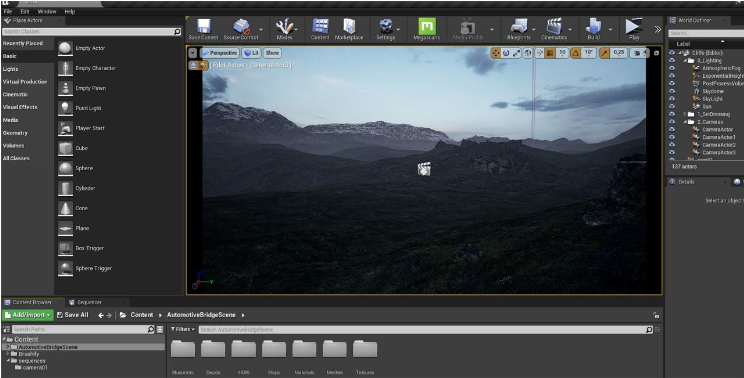Screen dimensions: 744x378
Task: Expand the sequences folder in tree
Action: coord(9,361)
